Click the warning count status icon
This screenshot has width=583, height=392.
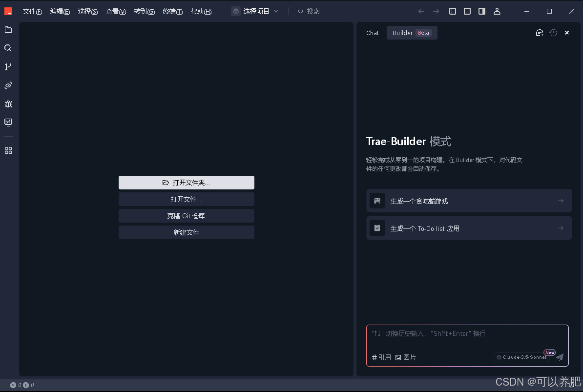(x=26, y=385)
